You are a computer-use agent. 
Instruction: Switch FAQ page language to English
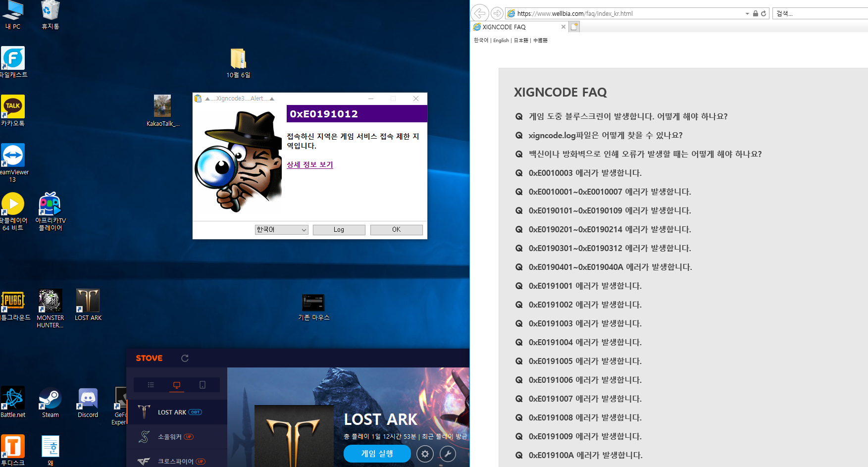(501, 40)
